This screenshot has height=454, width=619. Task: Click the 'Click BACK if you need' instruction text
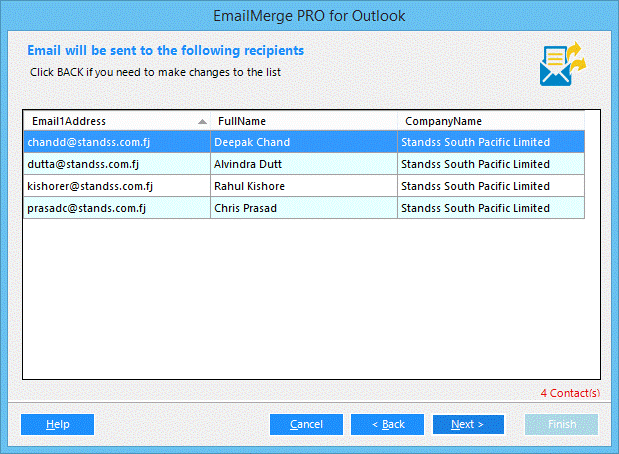pyautogui.click(x=155, y=72)
